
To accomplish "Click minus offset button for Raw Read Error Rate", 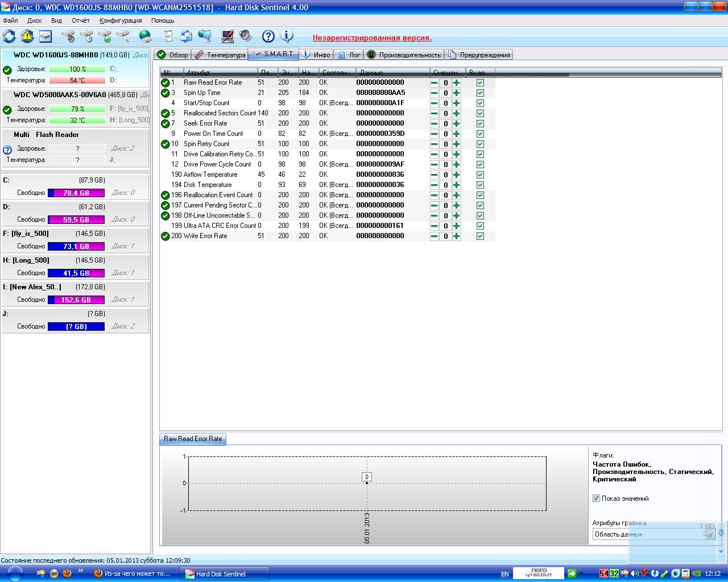I will pyautogui.click(x=435, y=82).
